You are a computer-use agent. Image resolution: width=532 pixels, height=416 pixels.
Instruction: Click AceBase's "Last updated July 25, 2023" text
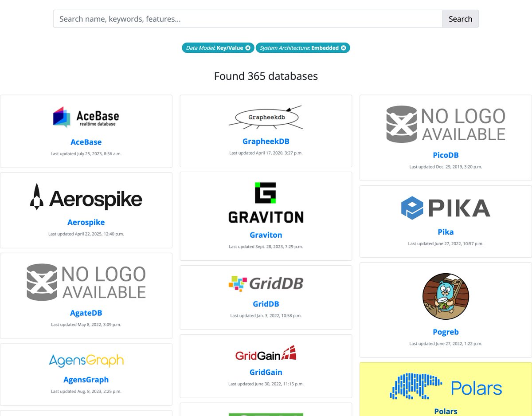(x=86, y=154)
